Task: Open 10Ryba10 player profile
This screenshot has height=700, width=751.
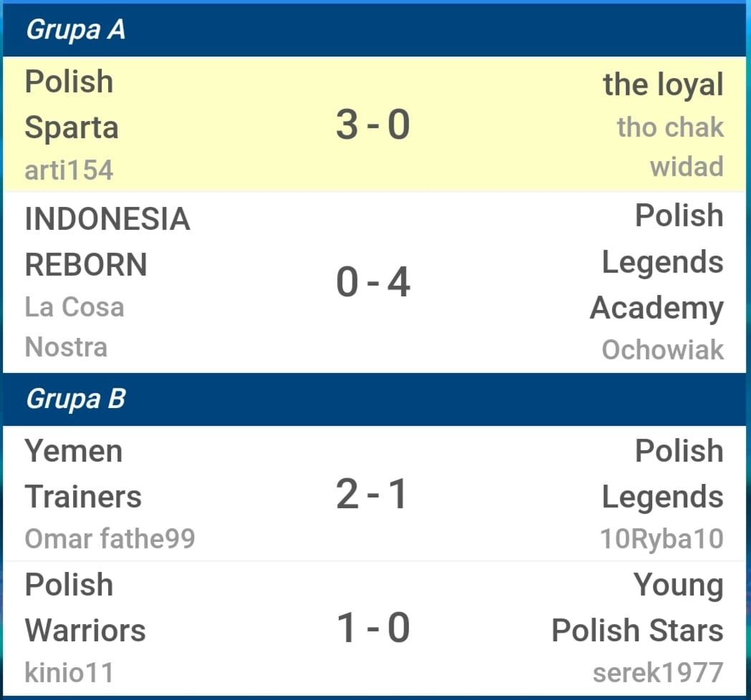Action: [x=662, y=539]
